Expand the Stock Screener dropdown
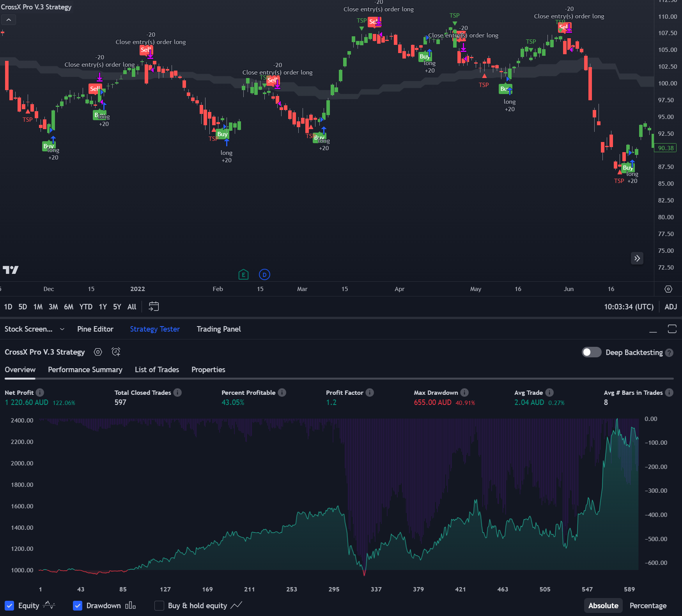Image resolution: width=682 pixels, height=616 pixels. tap(62, 329)
